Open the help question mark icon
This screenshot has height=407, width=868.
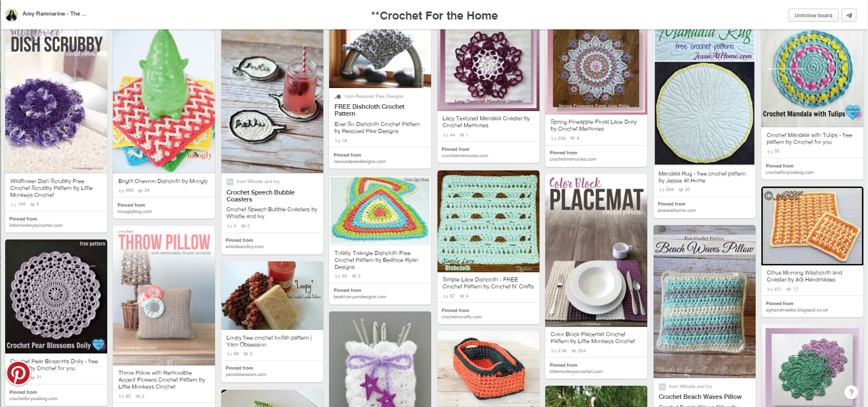point(851,392)
